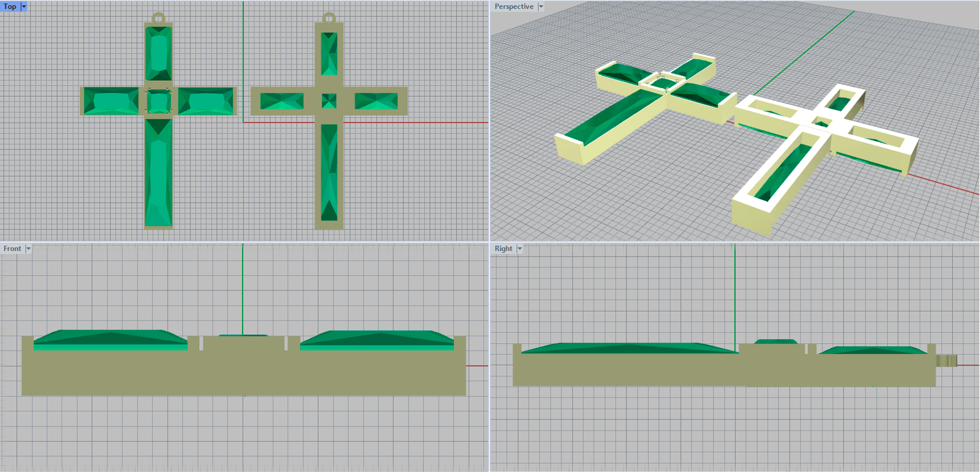Select right arm emerald of right cross, Top view
980x473 pixels.
376,101
